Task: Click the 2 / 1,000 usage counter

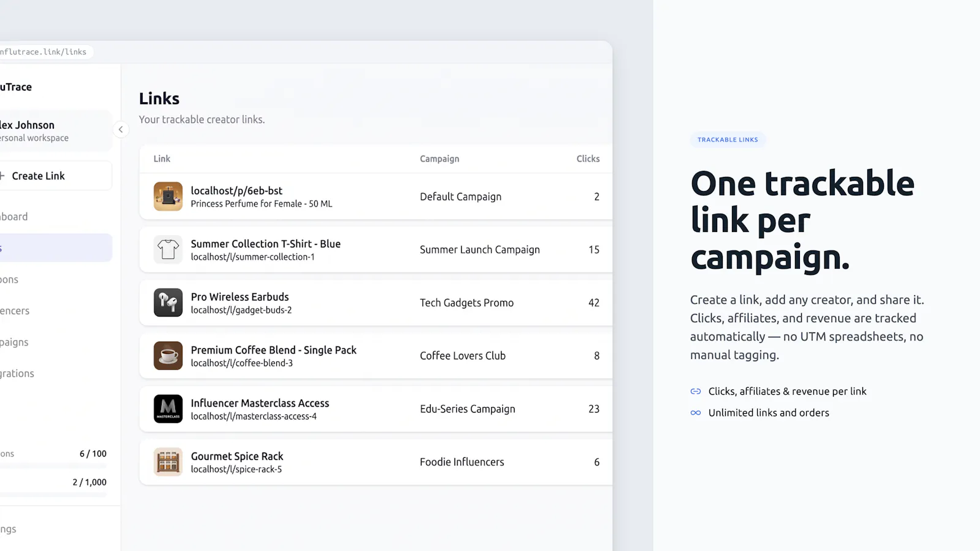Action: pos(89,482)
